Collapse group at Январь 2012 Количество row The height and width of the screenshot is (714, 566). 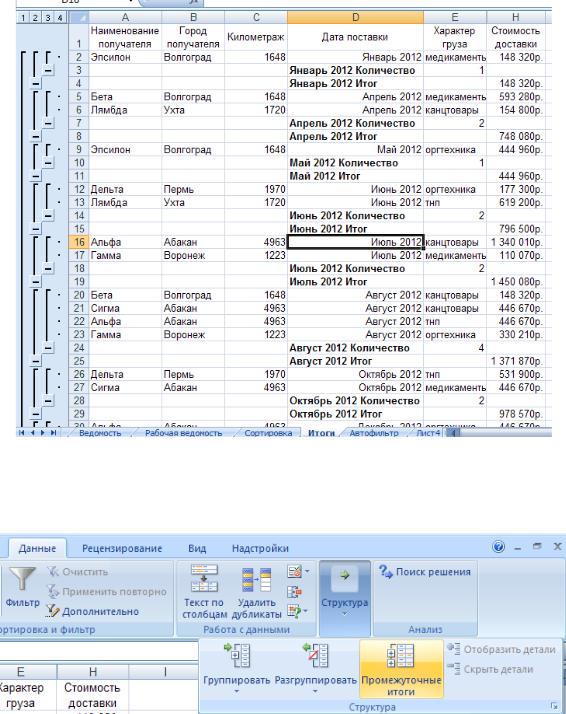pyautogui.click(x=48, y=71)
